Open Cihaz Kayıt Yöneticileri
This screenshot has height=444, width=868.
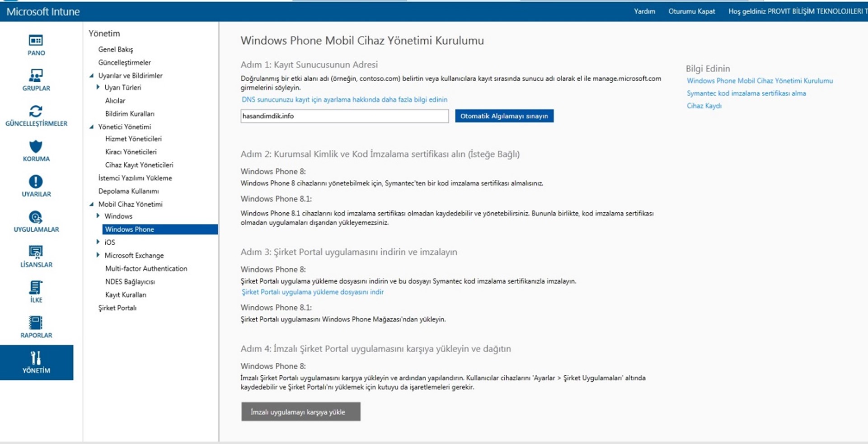click(x=139, y=165)
